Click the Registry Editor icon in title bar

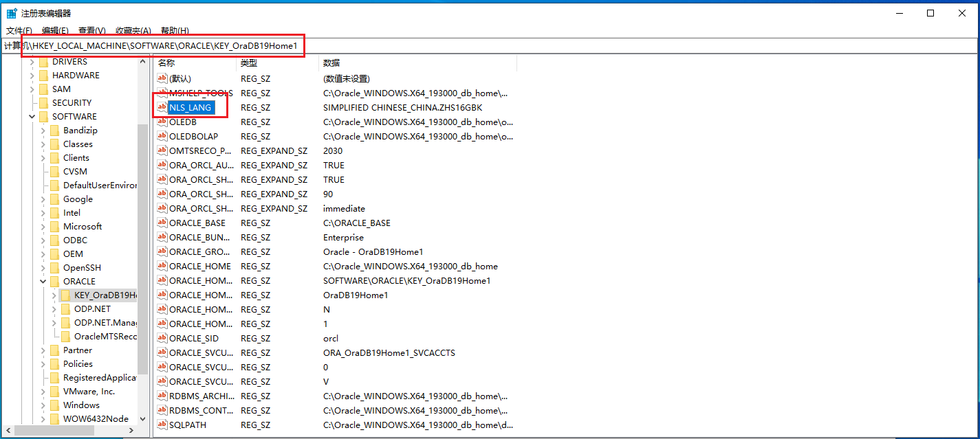click(12, 13)
